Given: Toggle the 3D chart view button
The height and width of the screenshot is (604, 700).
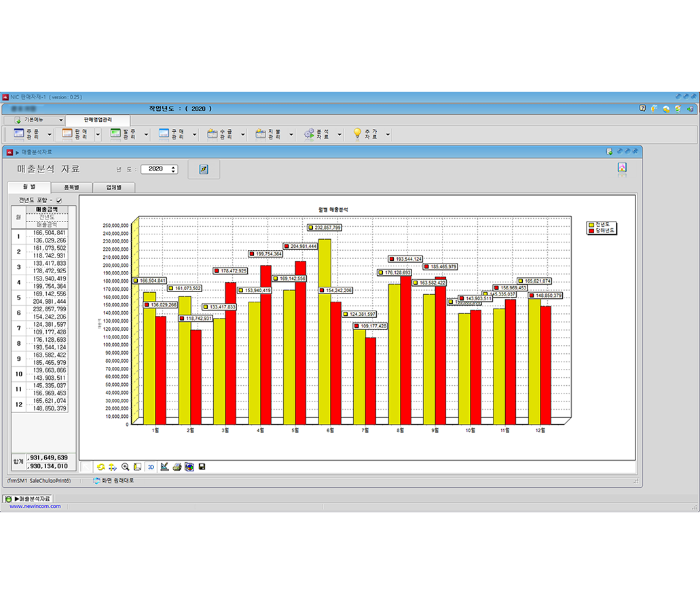Looking at the screenshot, I should pos(151,467).
